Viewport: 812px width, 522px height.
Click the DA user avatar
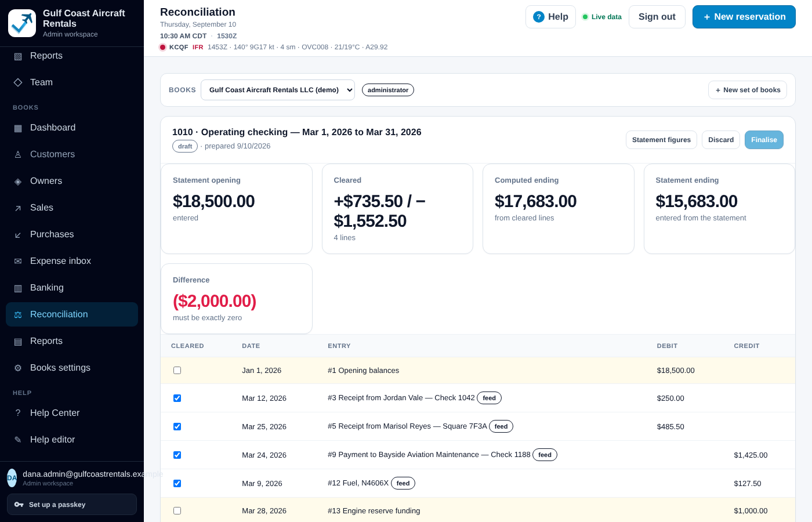click(12, 478)
